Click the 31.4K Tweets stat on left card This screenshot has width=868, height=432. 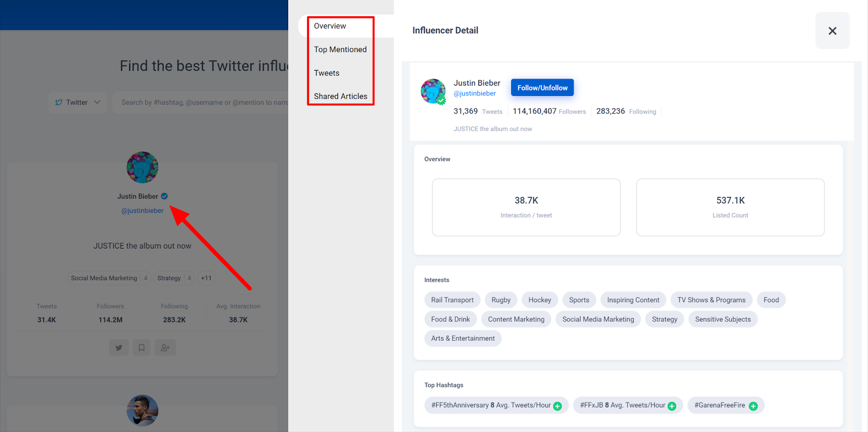(47, 313)
